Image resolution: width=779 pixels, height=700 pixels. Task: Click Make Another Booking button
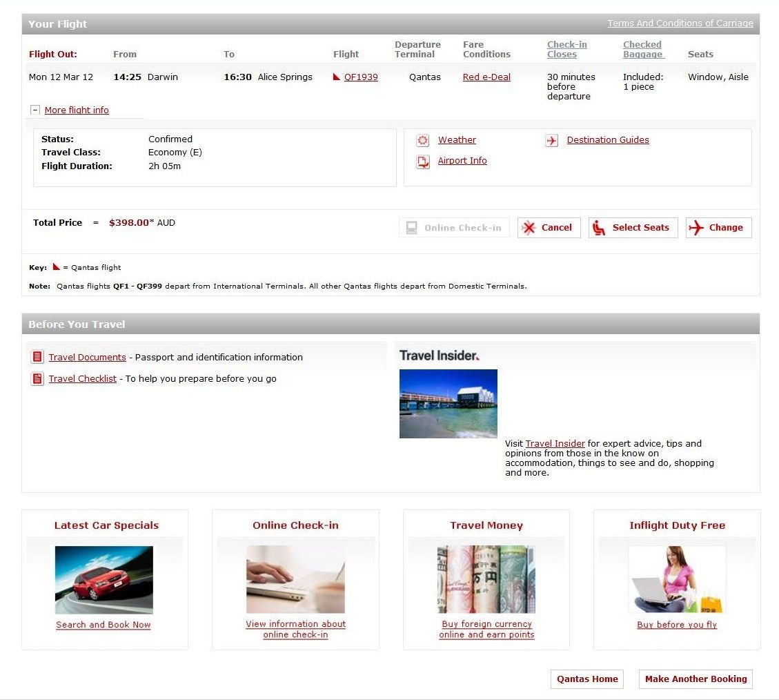(696, 679)
